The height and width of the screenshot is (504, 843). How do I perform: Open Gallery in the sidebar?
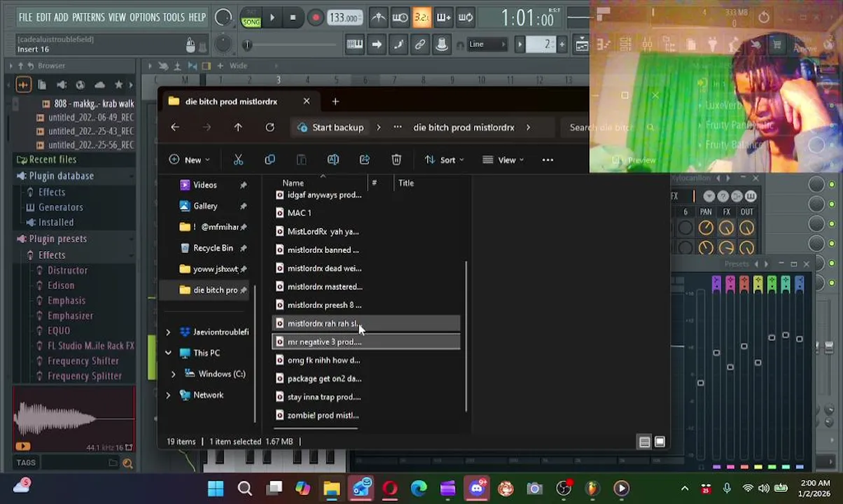204,206
